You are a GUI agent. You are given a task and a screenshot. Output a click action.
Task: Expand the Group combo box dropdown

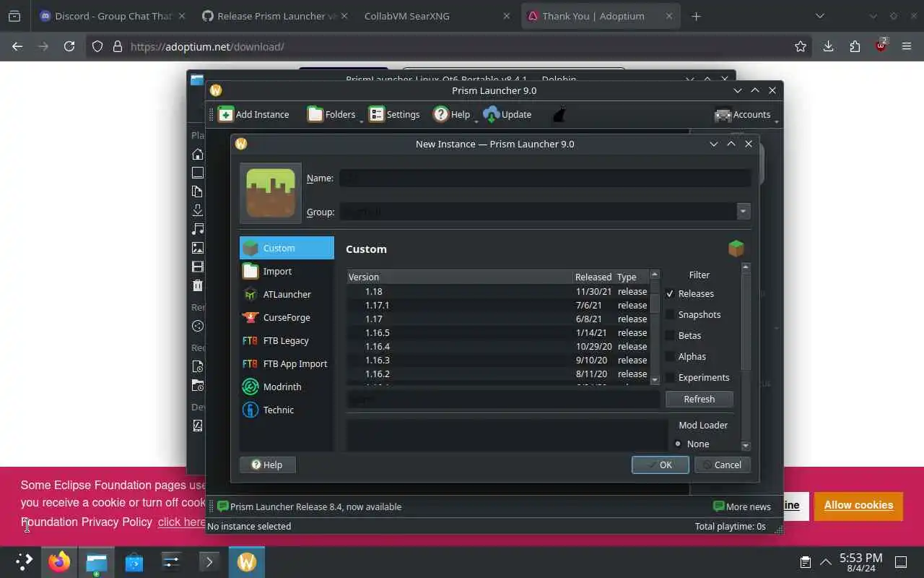[x=743, y=212]
